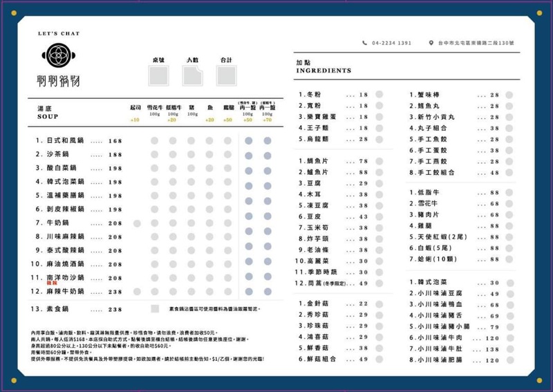The height and width of the screenshot is (392, 553).
Task: Click the 聊聊鍋物 brand name graphic
Action: point(59,80)
